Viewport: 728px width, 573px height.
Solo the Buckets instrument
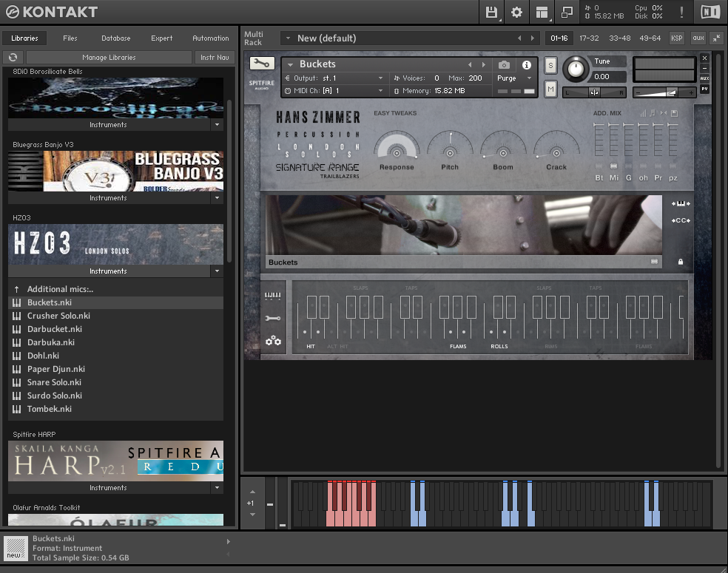click(550, 65)
